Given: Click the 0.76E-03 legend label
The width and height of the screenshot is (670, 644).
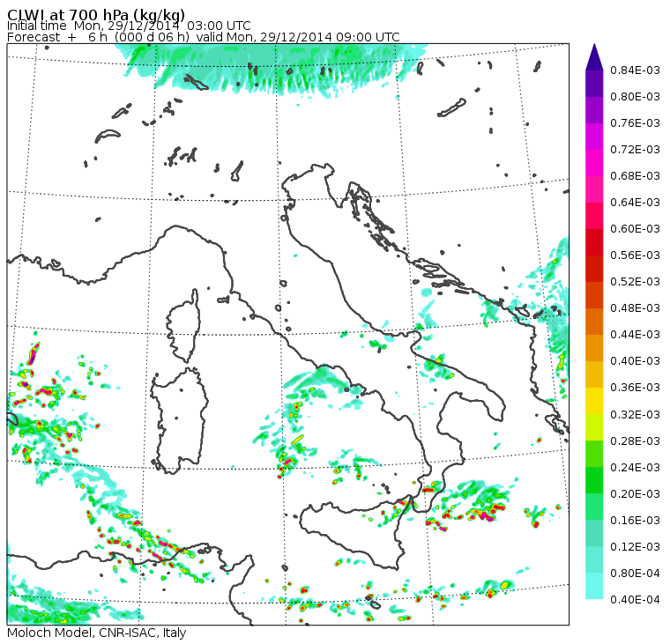Looking at the screenshot, I should click(x=635, y=123).
